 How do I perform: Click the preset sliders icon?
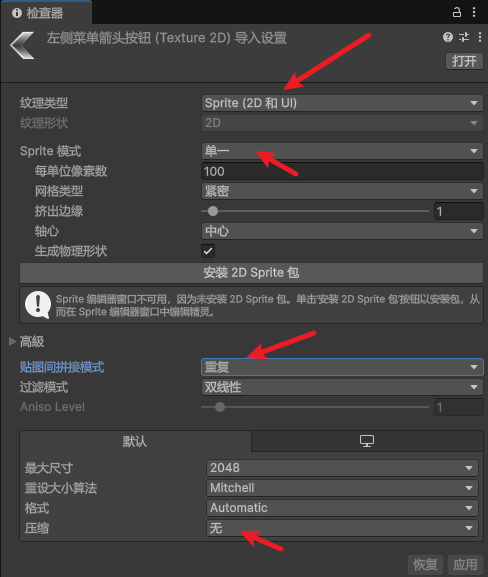tap(464, 37)
